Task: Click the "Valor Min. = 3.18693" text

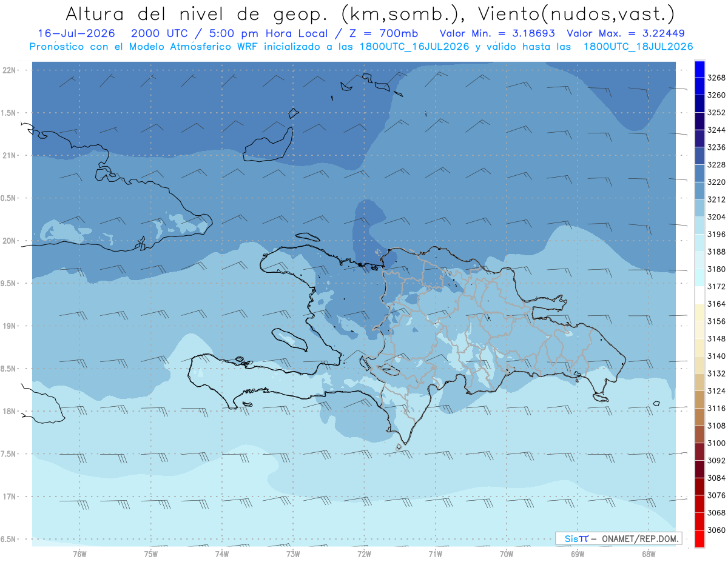Action: pos(497,33)
